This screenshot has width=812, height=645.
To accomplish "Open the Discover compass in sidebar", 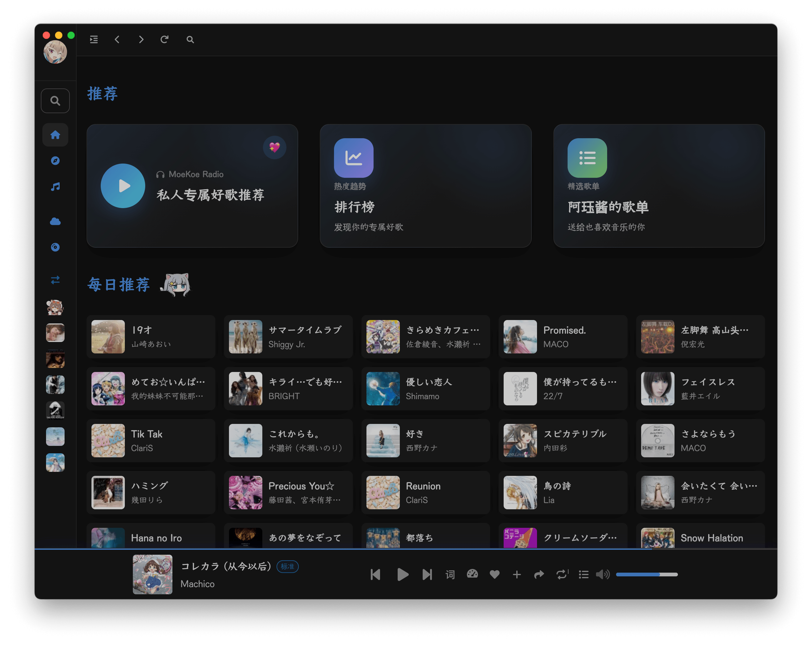I will [55, 160].
